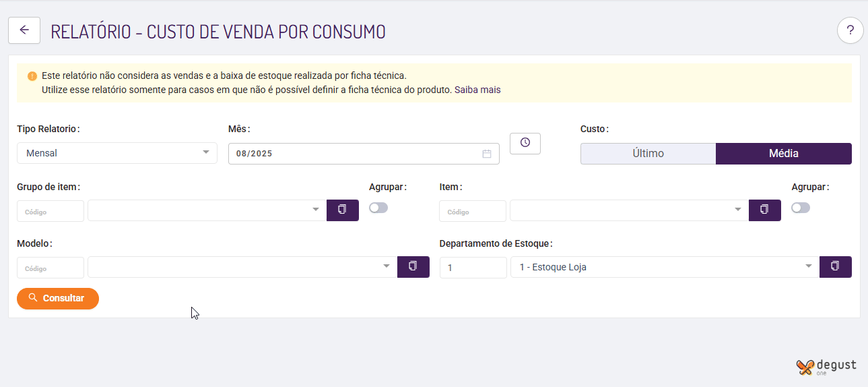This screenshot has width=868, height=387.
Task: Open calendar picker in Mês field
Action: pyautogui.click(x=487, y=154)
